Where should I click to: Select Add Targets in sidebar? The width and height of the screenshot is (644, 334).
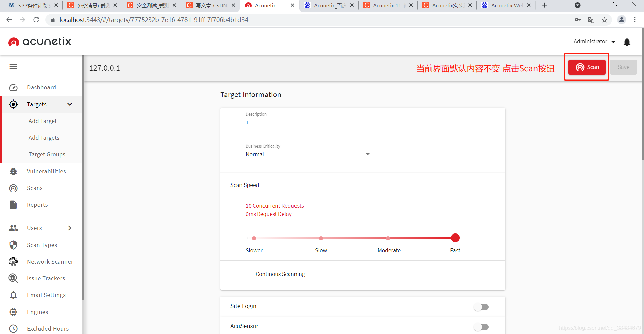pyautogui.click(x=44, y=138)
